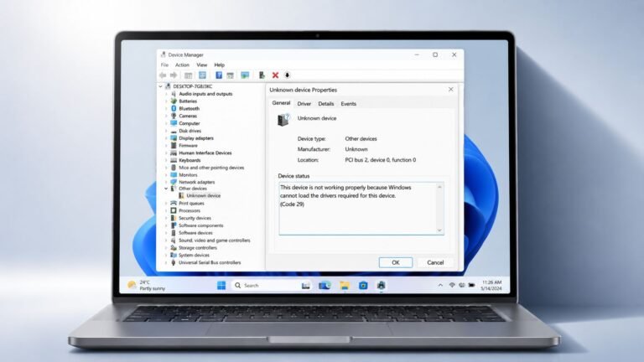Click the Batteries category icon

click(x=174, y=101)
